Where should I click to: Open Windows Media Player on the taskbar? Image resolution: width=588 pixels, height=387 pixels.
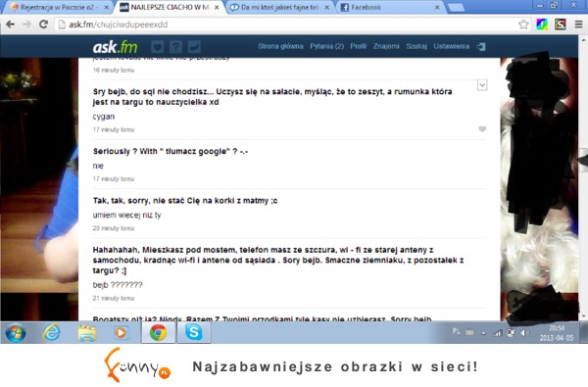click(121, 333)
